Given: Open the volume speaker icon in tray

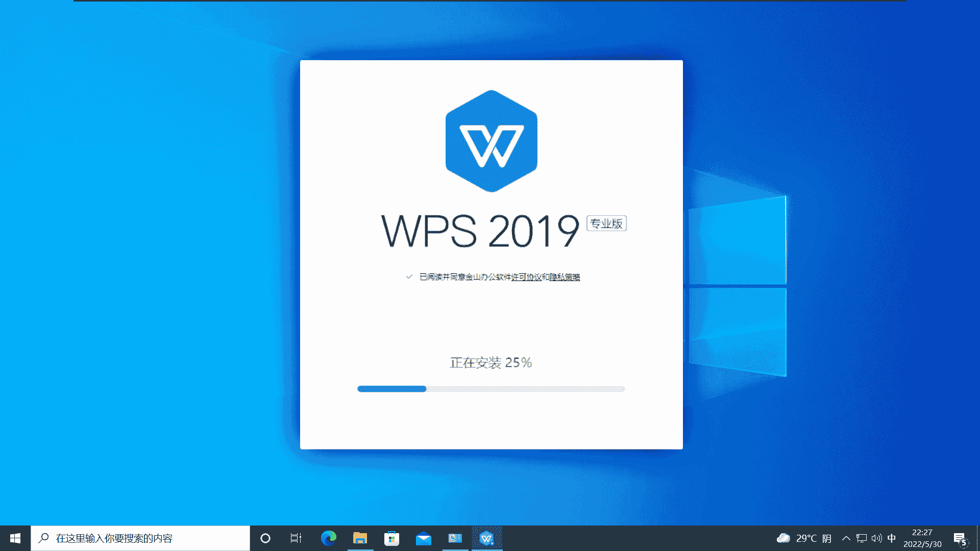Looking at the screenshot, I should [876, 538].
